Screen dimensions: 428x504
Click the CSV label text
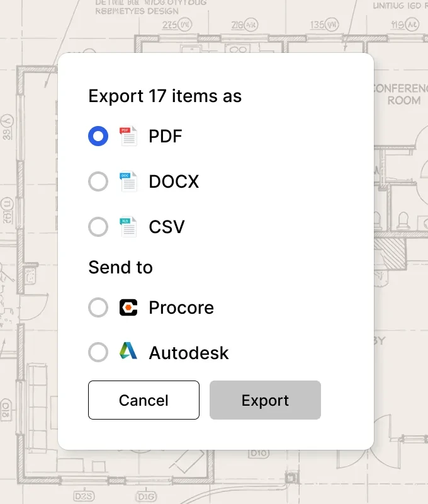coord(167,227)
